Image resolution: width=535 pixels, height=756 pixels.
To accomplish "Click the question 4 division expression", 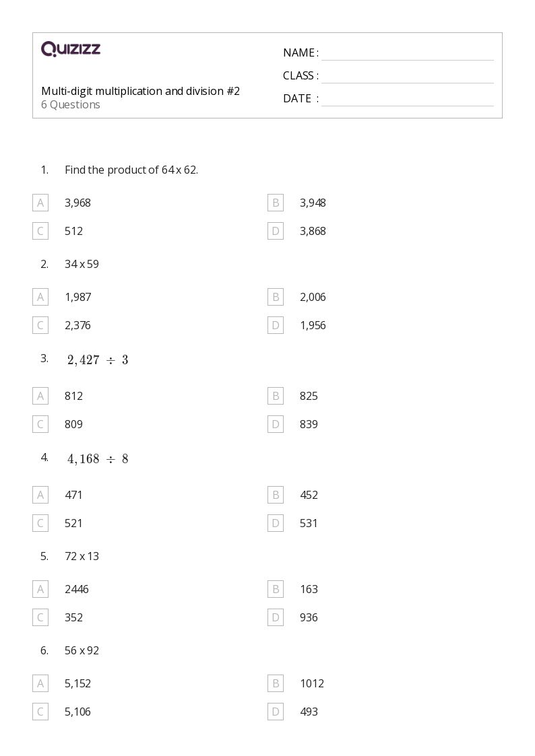I will (x=98, y=459).
